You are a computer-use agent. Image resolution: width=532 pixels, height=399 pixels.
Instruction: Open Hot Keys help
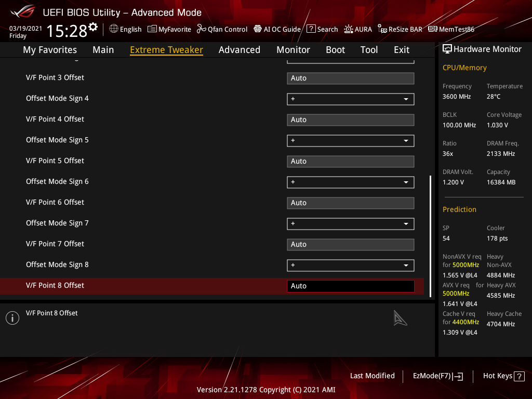click(503, 376)
